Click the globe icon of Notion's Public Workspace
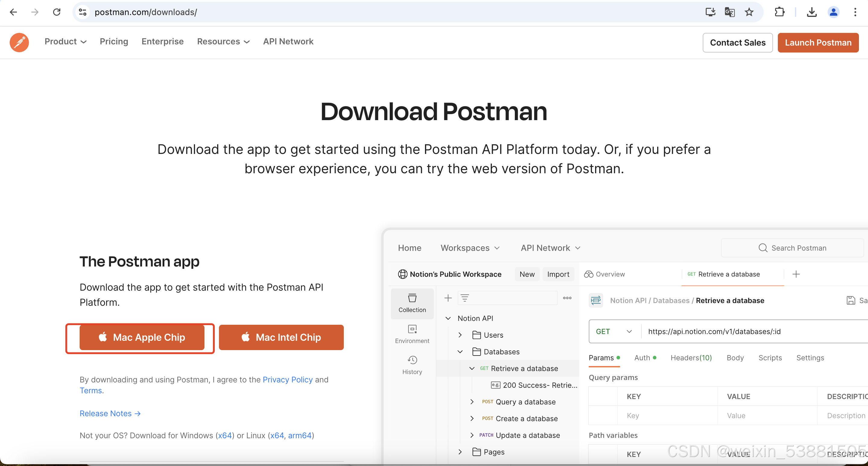 tap(403, 274)
